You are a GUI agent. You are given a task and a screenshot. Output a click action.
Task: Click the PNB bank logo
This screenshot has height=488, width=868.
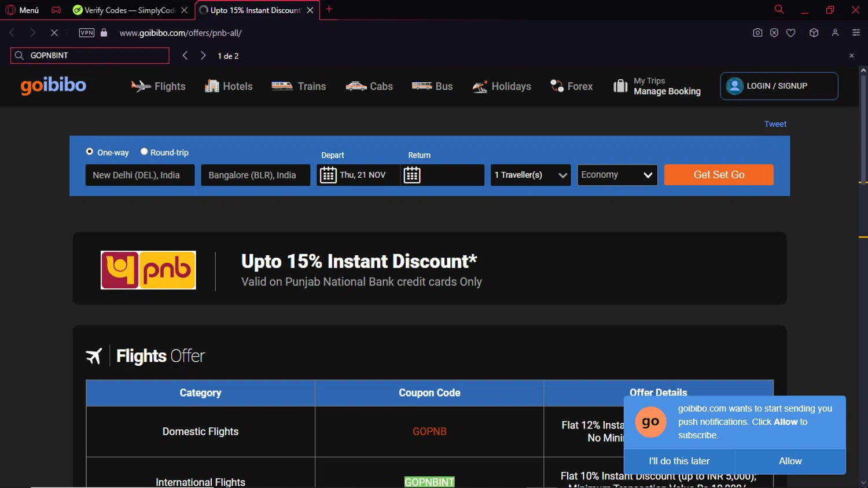(x=148, y=270)
